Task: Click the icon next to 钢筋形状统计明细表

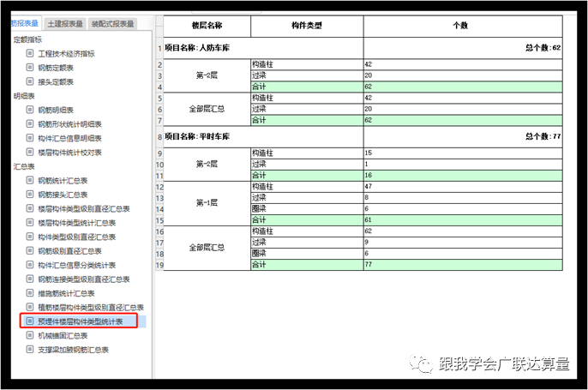Action: pos(30,123)
